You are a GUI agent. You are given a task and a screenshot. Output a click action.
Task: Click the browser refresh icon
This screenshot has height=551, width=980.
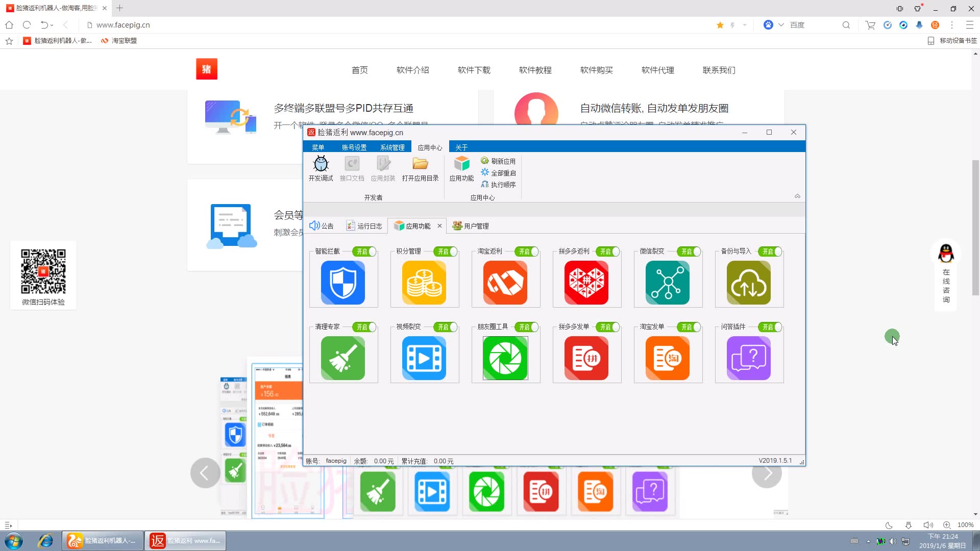point(27,24)
